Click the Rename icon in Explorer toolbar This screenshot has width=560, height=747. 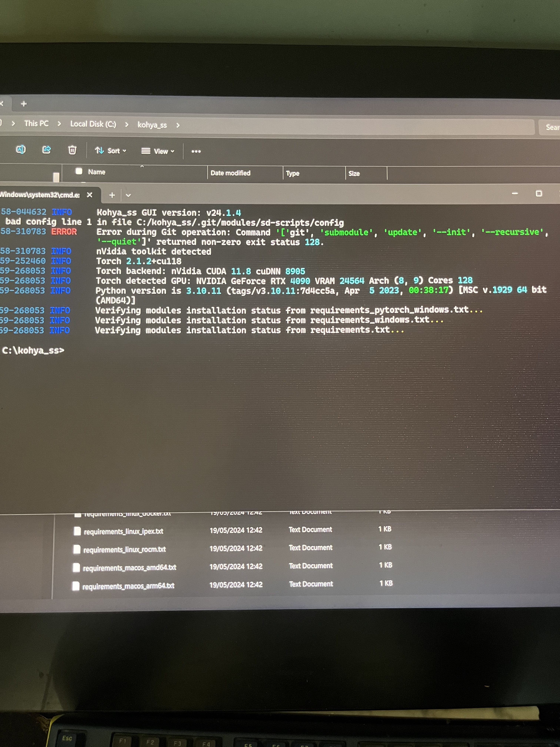pyautogui.click(x=21, y=149)
